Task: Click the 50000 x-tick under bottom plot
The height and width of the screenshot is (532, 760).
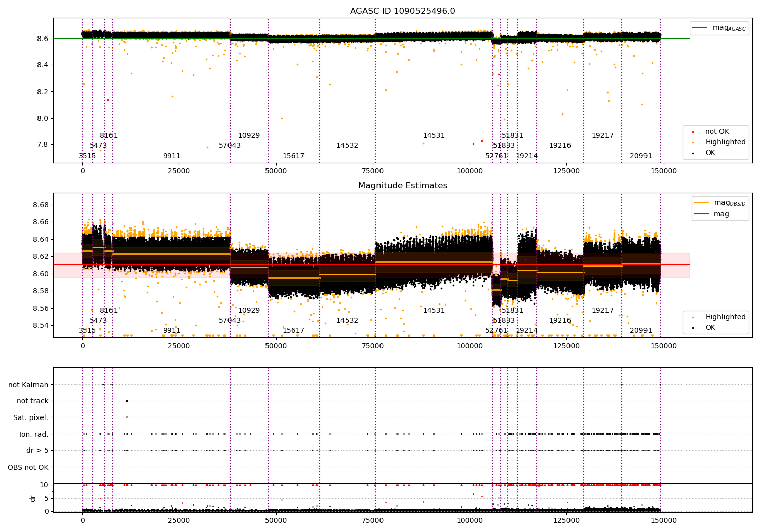Action: pyautogui.click(x=276, y=521)
